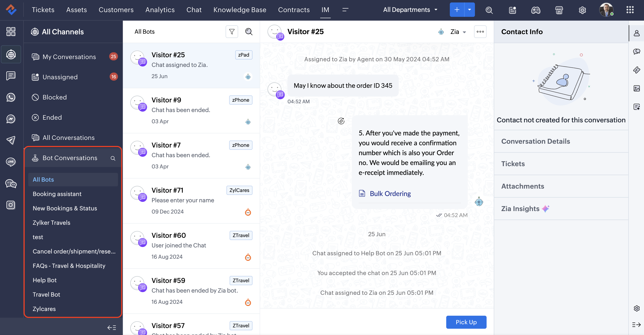
Task: Select the Instagram channel sidebar icon
Action: click(x=11, y=205)
